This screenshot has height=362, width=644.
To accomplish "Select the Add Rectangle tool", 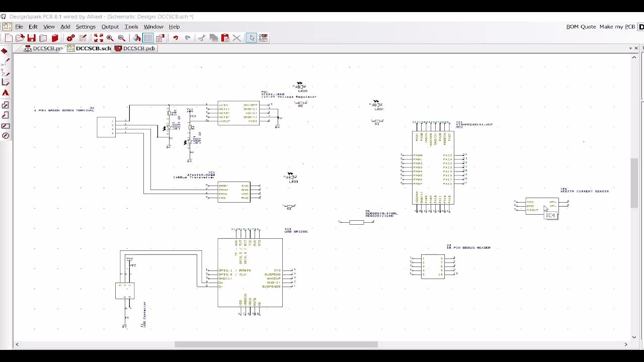I will (x=5, y=126).
